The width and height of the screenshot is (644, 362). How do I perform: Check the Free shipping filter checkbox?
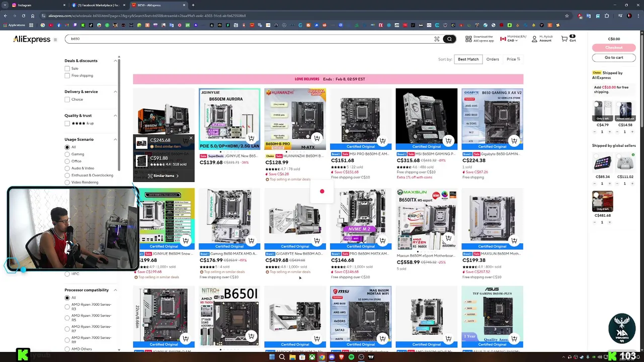coord(67,75)
